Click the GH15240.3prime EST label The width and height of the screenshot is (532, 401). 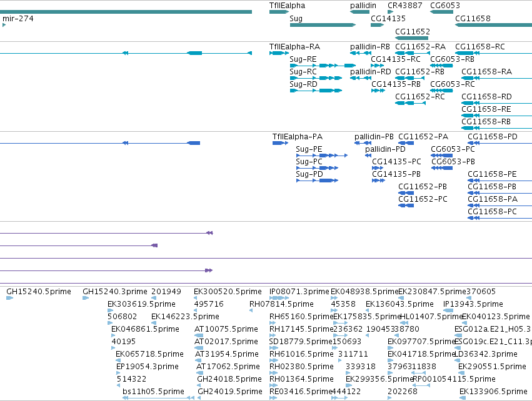115,292
